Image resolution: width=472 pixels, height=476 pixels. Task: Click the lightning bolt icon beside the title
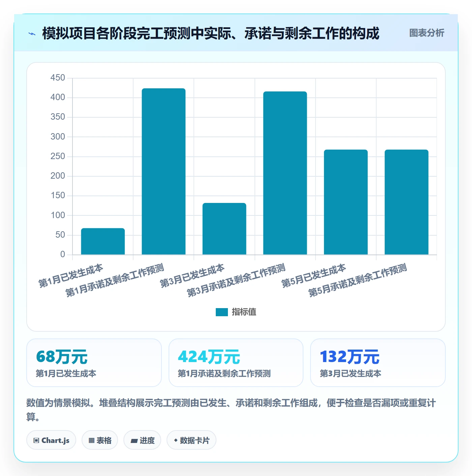[32, 34]
